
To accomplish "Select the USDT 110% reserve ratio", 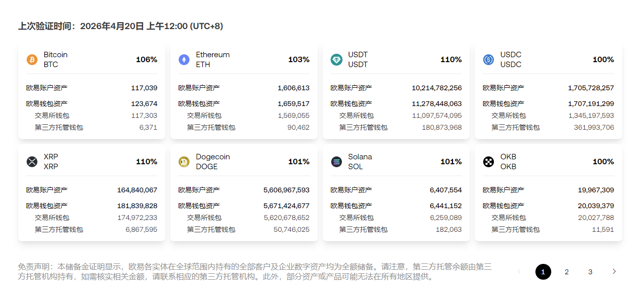I will (x=451, y=60).
